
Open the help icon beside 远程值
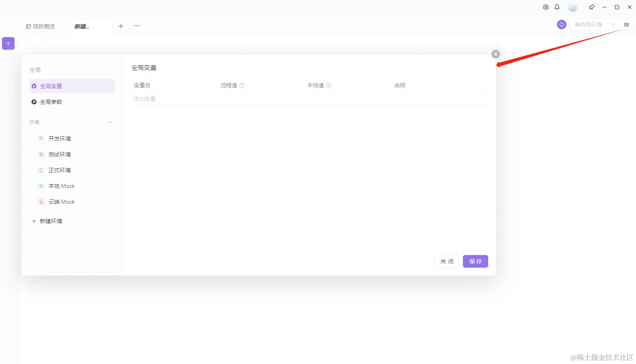(x=242, y=85)
